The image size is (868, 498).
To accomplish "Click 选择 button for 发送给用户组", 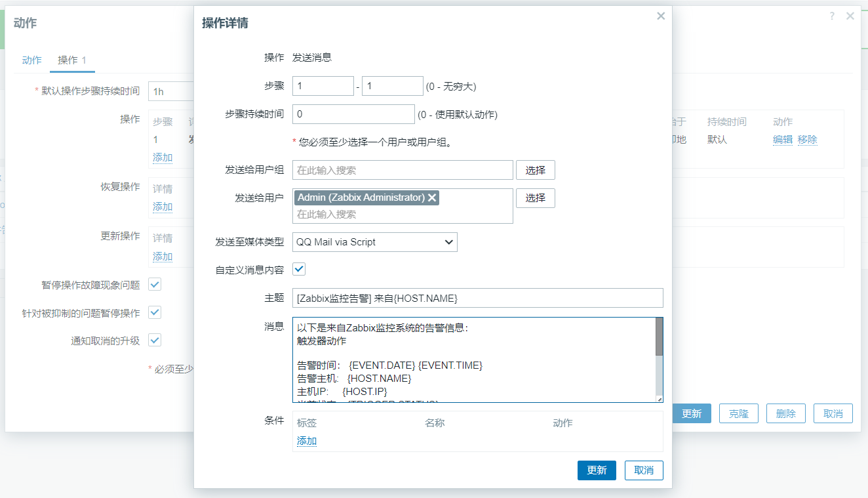I will point(536,170).
